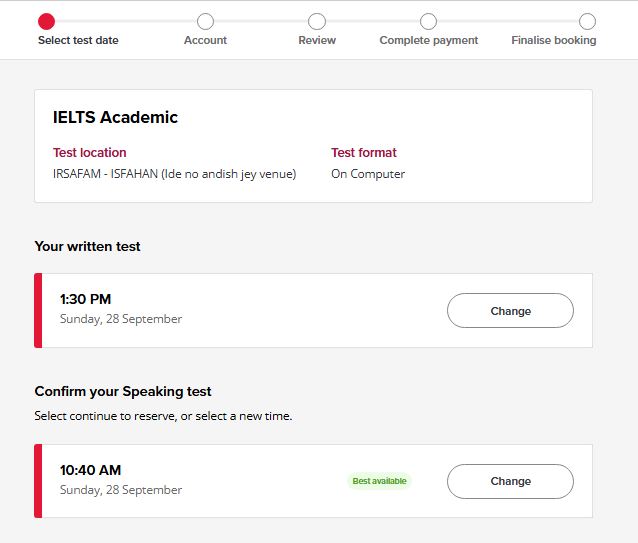Click the IRSAFAM - ISFAHAN venue text
The width and height of the screenshot is (638, 543).
174,174
